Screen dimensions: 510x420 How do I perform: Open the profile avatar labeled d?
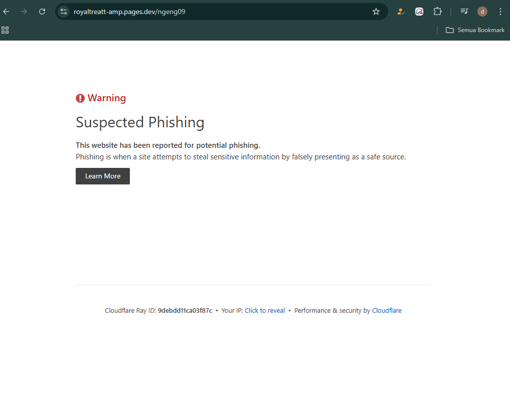click(x=482, y=12)
